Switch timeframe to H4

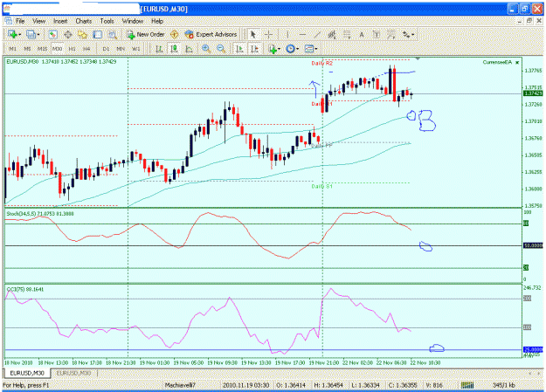pos(86,49)
